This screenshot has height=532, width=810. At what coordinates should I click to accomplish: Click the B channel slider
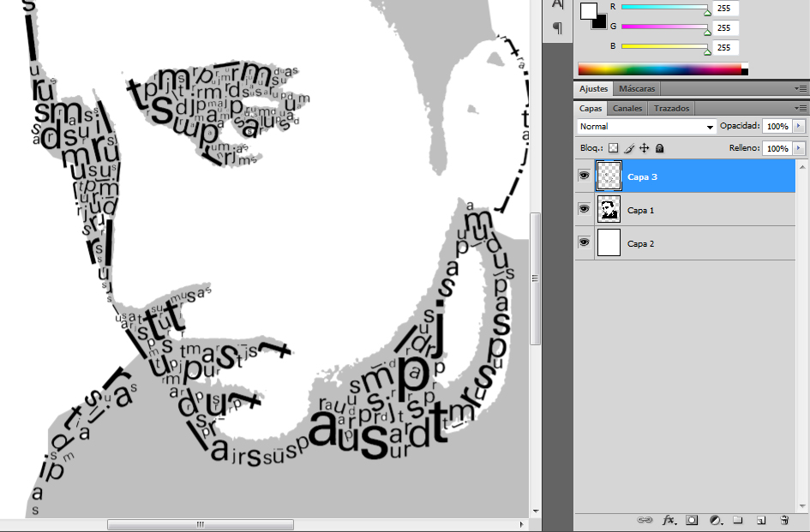(665, 46)
